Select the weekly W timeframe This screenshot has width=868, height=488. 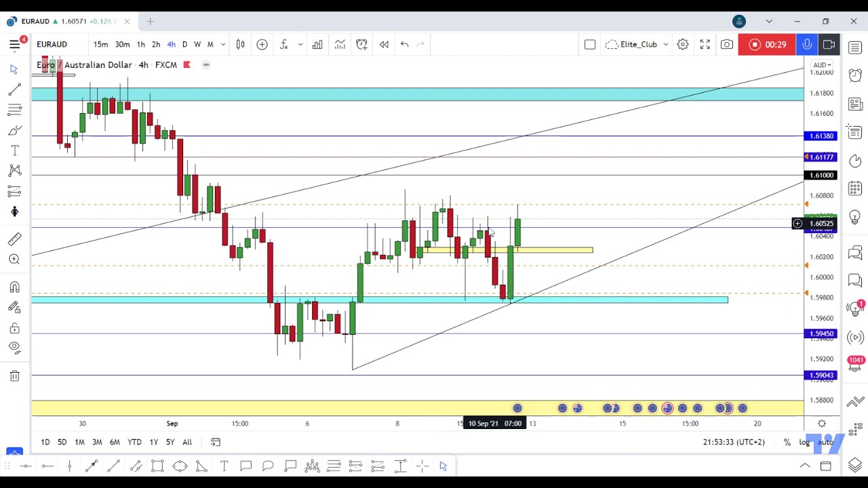pos(197,45)
